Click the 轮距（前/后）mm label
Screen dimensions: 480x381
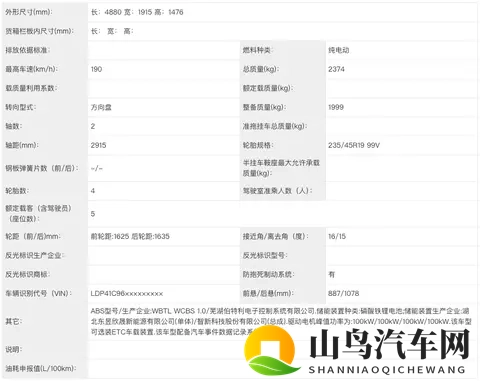click(33, 237)
